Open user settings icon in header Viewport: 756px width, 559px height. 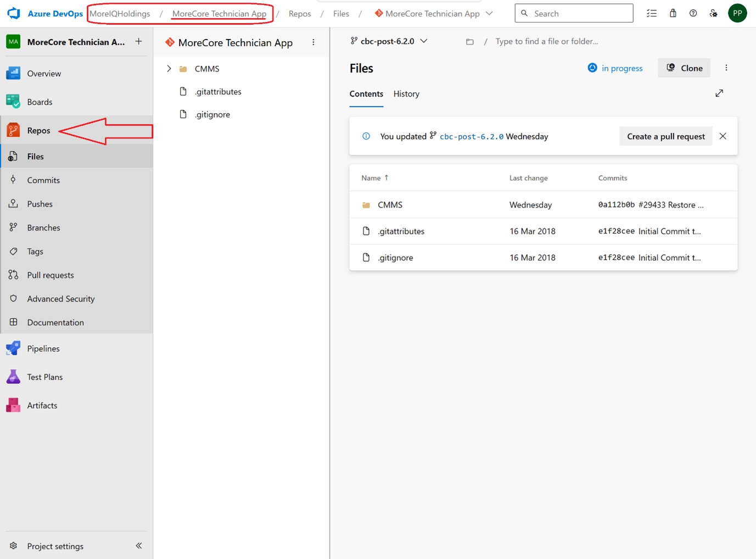click(x=713, y=13)
